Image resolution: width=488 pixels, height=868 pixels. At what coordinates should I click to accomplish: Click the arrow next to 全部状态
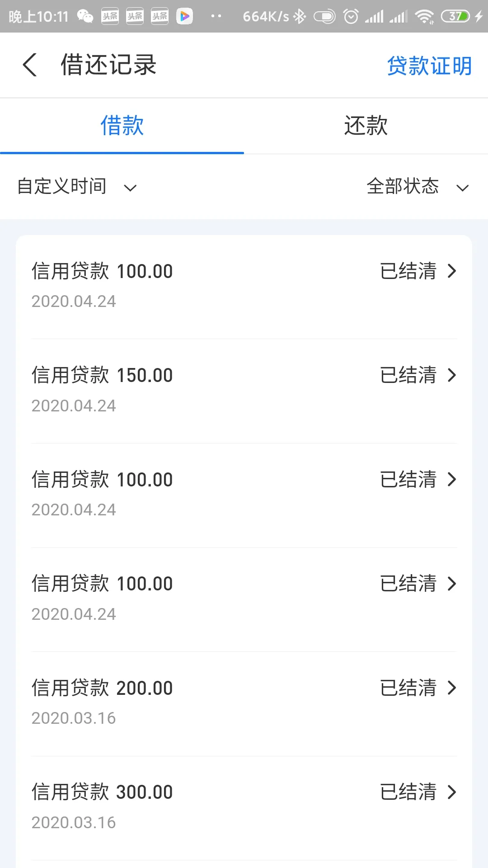462,188
